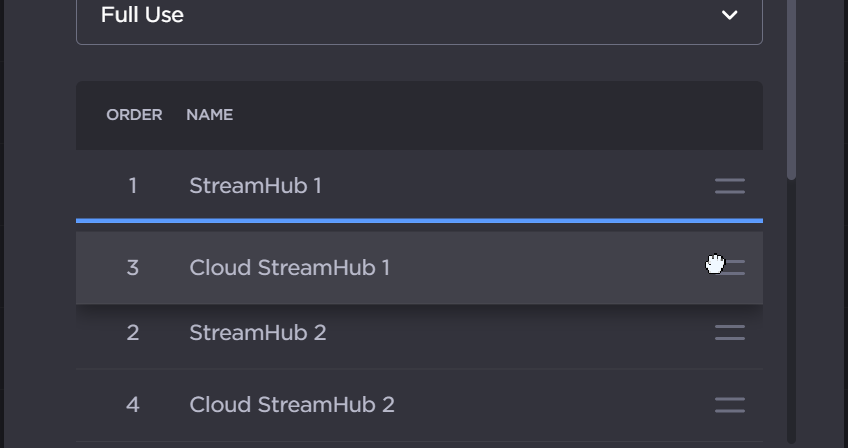The width and height of the screenshot is (848, 448).
Task: Click order number 4 beside Cloud StreamHub 2
Action: pyautogui.click(x=133, y=405)
